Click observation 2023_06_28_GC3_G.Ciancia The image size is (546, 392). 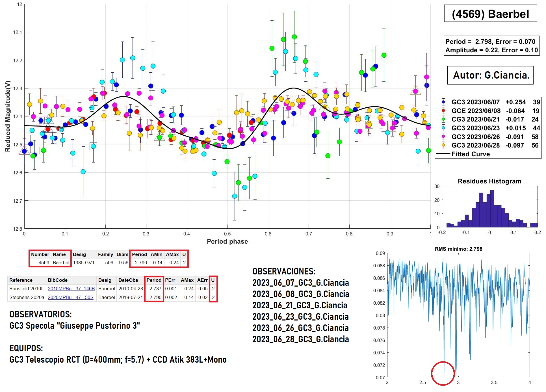point(301,339)
